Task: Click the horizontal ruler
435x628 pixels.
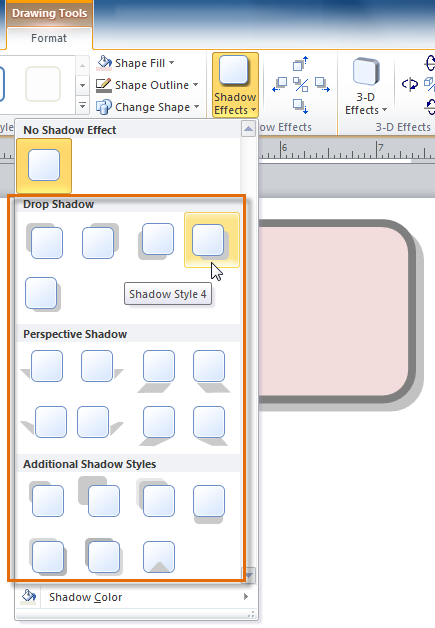Action: [346, 150]
